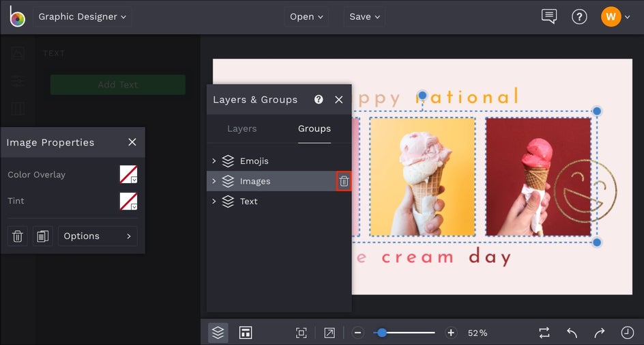This screenshot has width=644, height=345.
Task: Close the Layers & Groups panel
Action: click(x=338, y=100)
